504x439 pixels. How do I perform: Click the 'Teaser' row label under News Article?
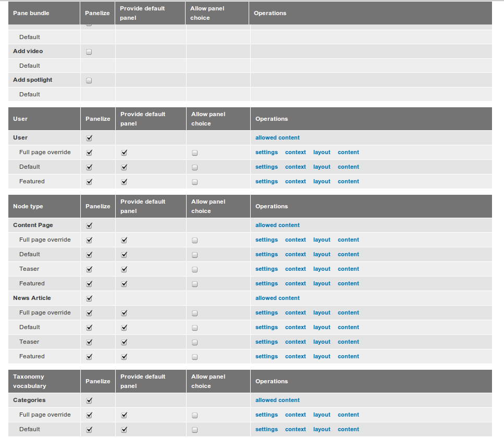pyautogui.click(x=29, y=342)
